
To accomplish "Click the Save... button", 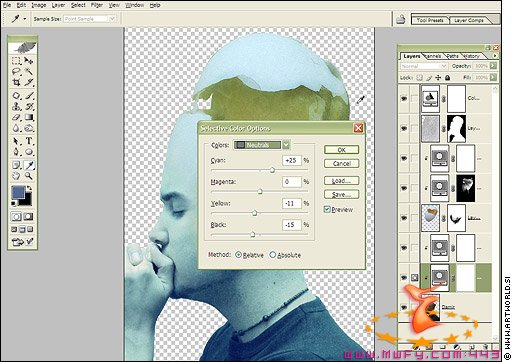I will click(x=341, y=194).
